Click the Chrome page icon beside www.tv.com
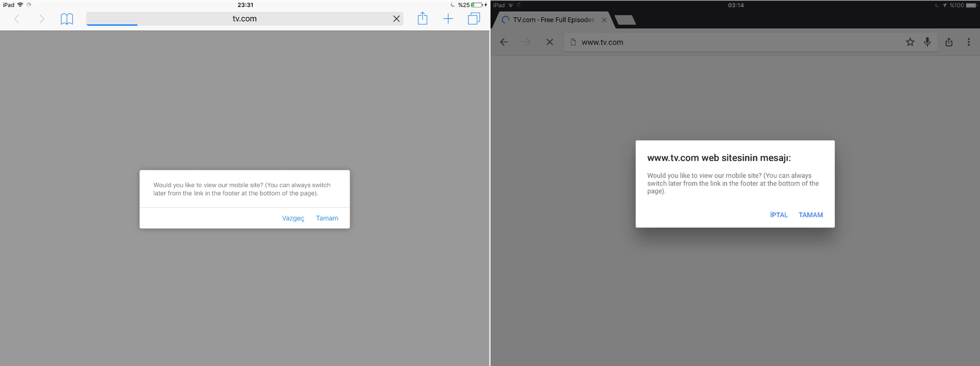 (573, 42)
